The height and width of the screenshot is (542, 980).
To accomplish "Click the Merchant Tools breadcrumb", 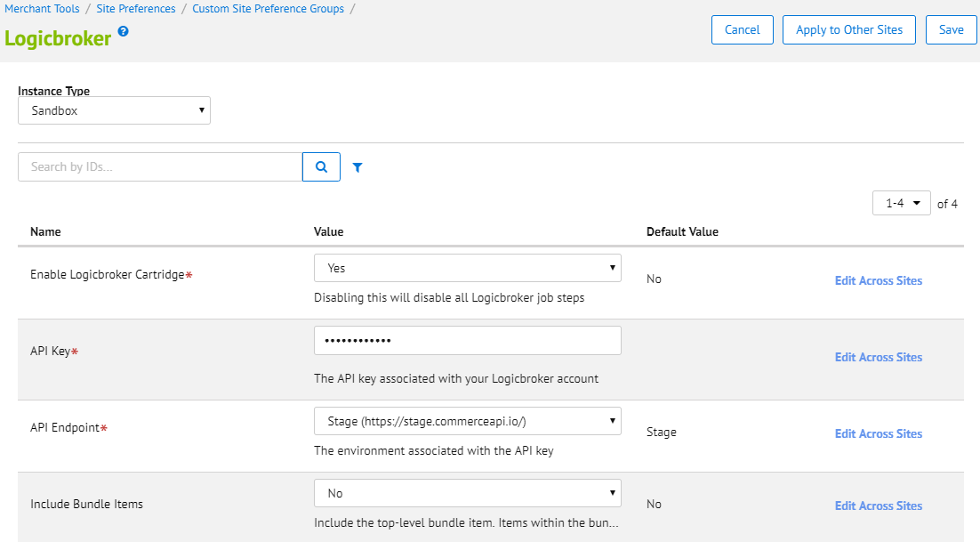I will click(x=42, y=9).
